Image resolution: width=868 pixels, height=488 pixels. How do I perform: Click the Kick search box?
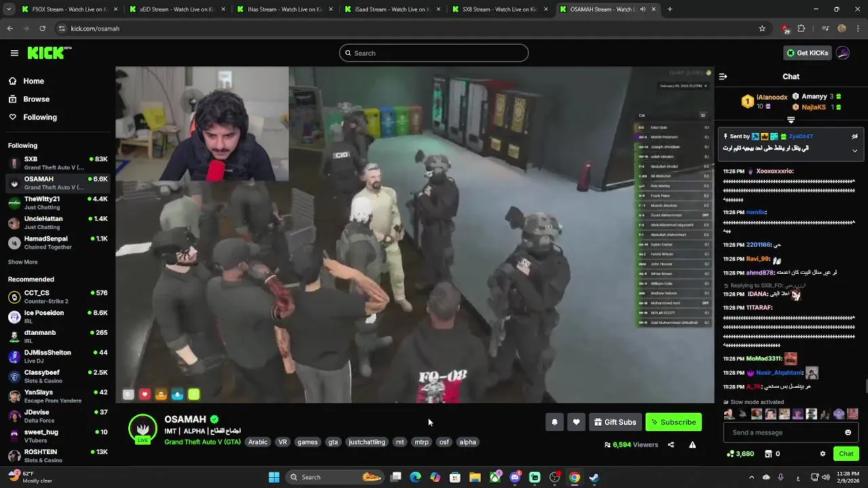coord(434,53)
